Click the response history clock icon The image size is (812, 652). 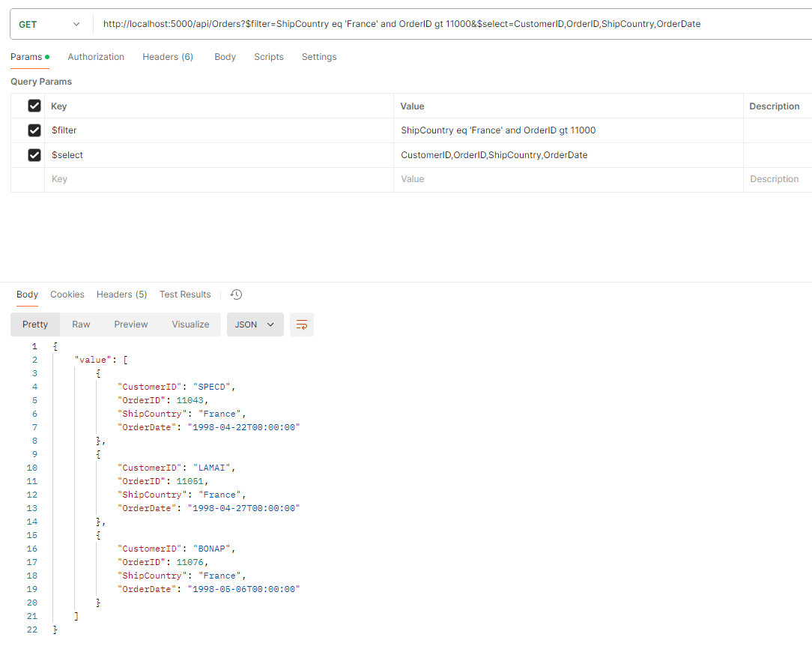point(236,295)
